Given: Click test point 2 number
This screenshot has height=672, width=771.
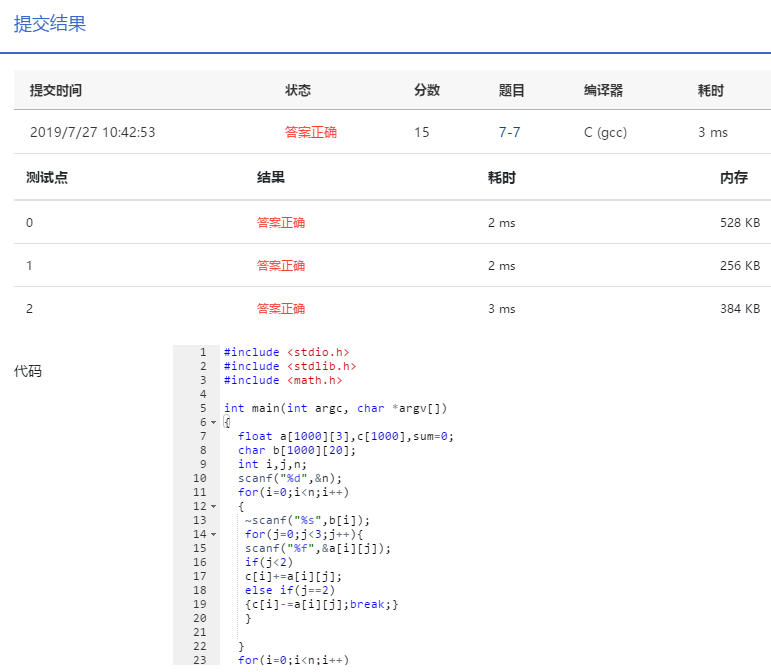Looking at the screenshot, I should 30,309.
